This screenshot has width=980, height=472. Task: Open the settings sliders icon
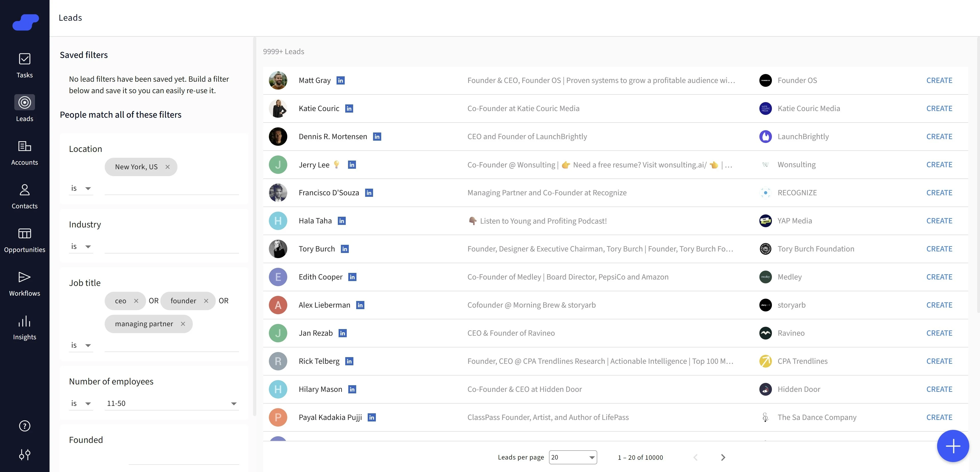(25, 454)
